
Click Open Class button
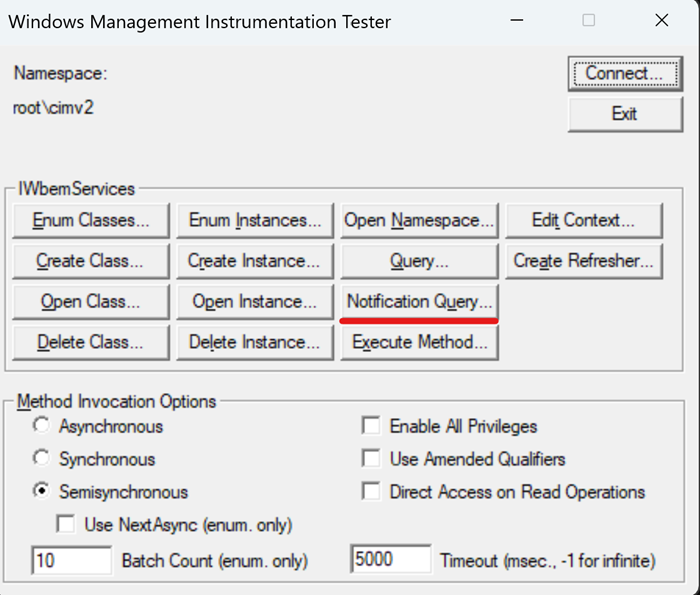tap(91, 302)
